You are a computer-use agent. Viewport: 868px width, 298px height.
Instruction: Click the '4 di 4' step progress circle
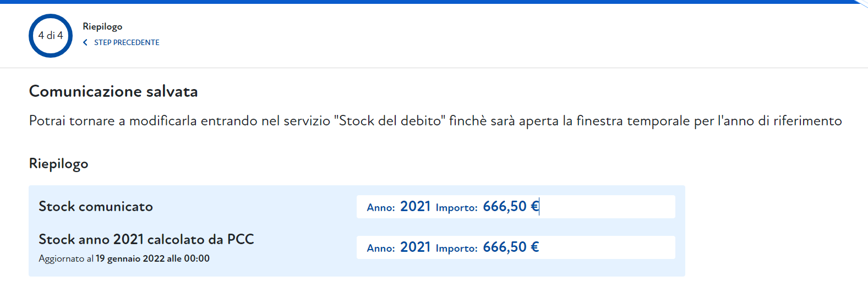click(51, 36)
